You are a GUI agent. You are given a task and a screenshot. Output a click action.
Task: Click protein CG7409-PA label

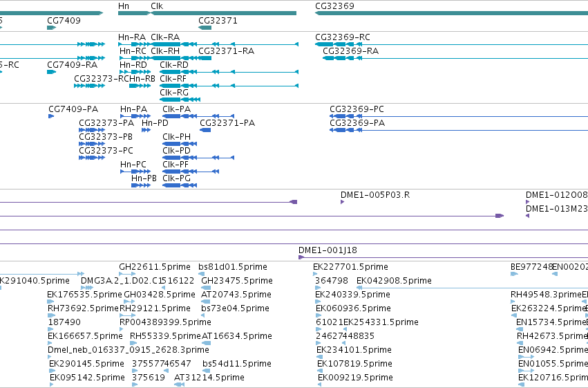pyautogui.click(x=73, y=109)
